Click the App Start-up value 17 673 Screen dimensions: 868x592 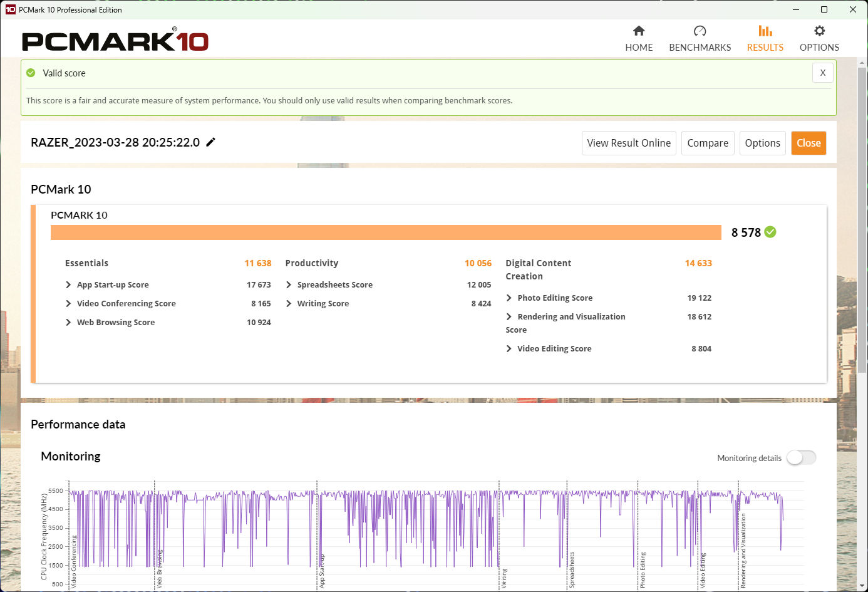(259, 284)
